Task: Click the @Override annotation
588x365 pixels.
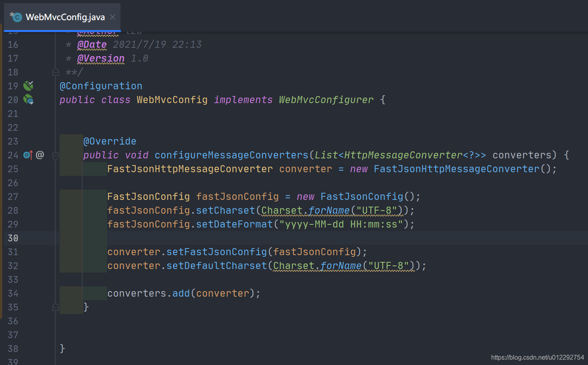Action: 110,141
